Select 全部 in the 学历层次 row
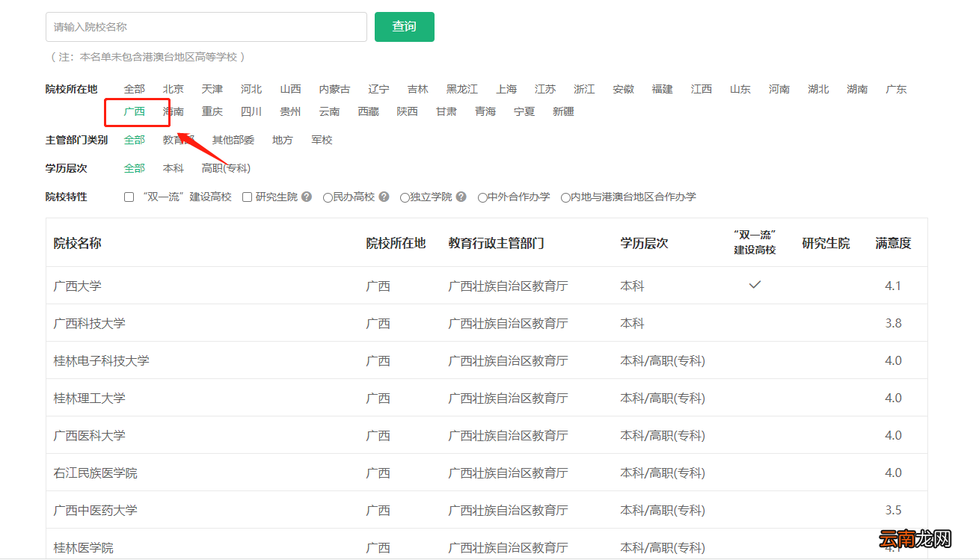 click(x=135, y=168)
